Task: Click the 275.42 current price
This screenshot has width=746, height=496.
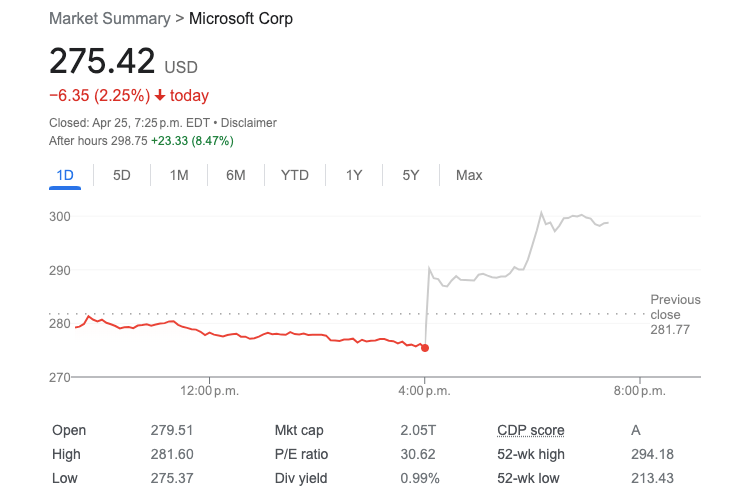Action: pos(102,60)
